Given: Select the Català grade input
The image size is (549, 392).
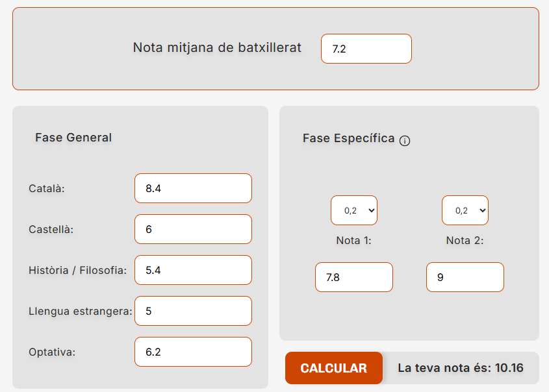Looking at the screenshot, I should click(193, 188).
